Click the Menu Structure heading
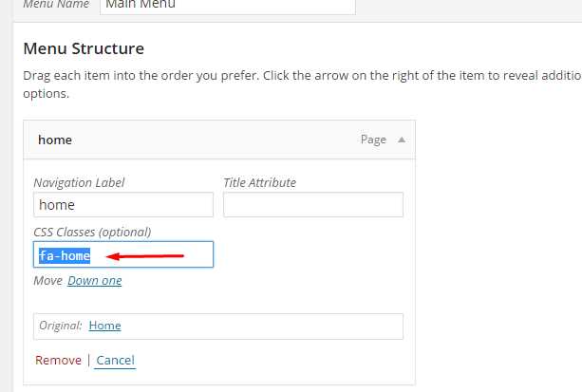Screen dimensions: 582x392 click(84, 48)
